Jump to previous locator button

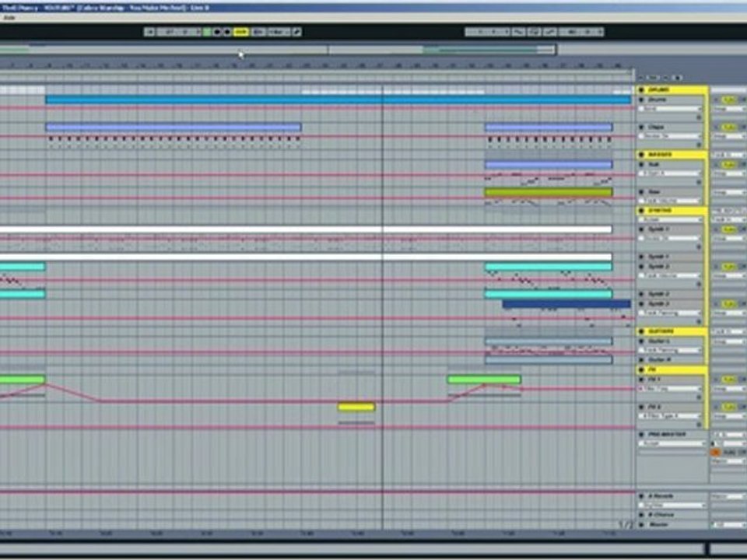tap(641, 77)
